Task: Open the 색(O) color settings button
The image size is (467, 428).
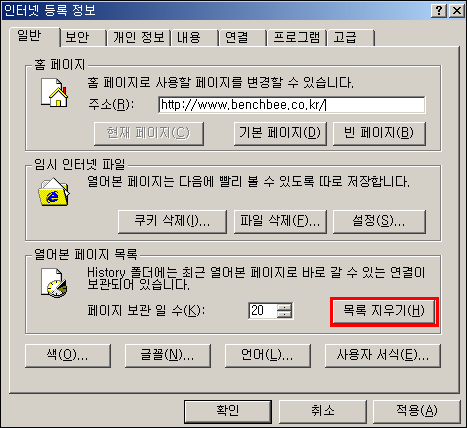Action: tap(68, 356)
